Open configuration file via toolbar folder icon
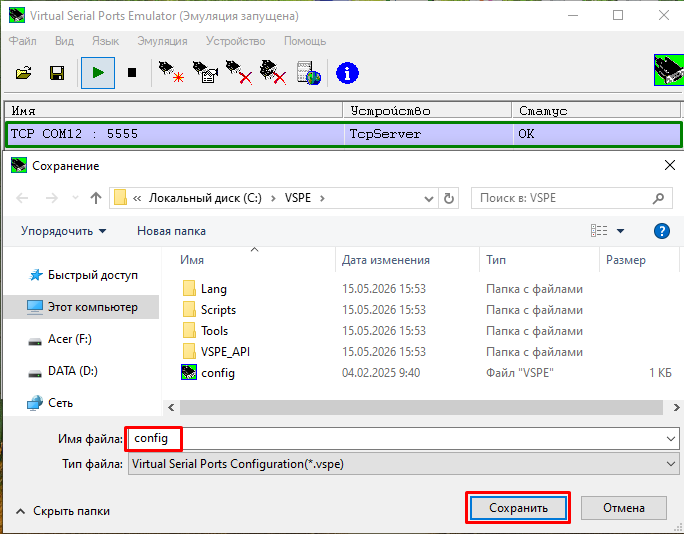The height and width of the screenshot is (534, 684). click(23, 73)
